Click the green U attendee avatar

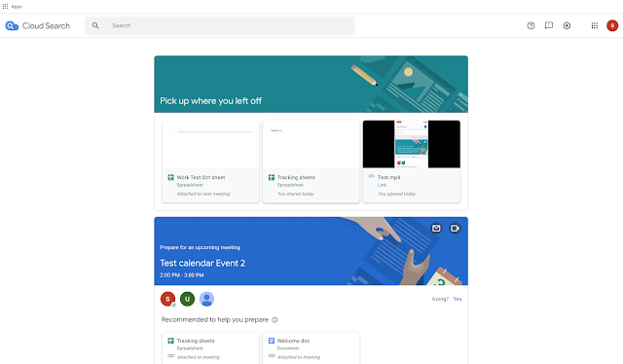(187, 299)
